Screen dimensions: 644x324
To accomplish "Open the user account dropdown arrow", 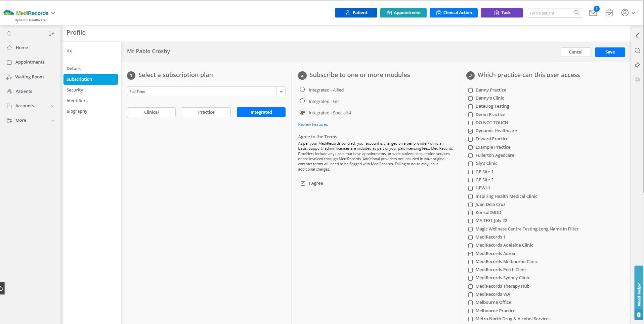I will coord(633,13).
